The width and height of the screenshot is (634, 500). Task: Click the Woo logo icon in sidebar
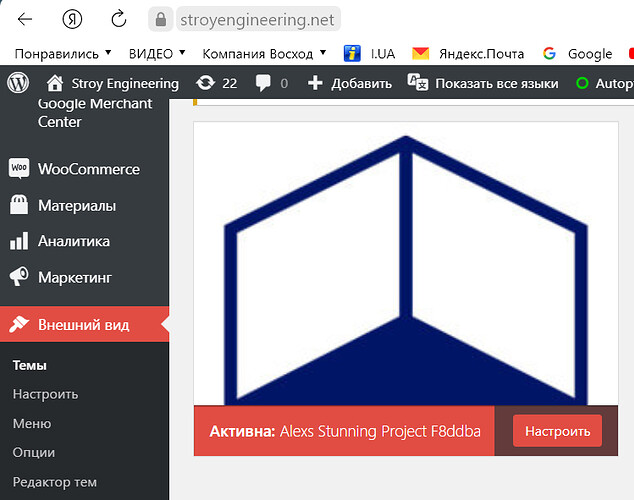pos(19,168)
